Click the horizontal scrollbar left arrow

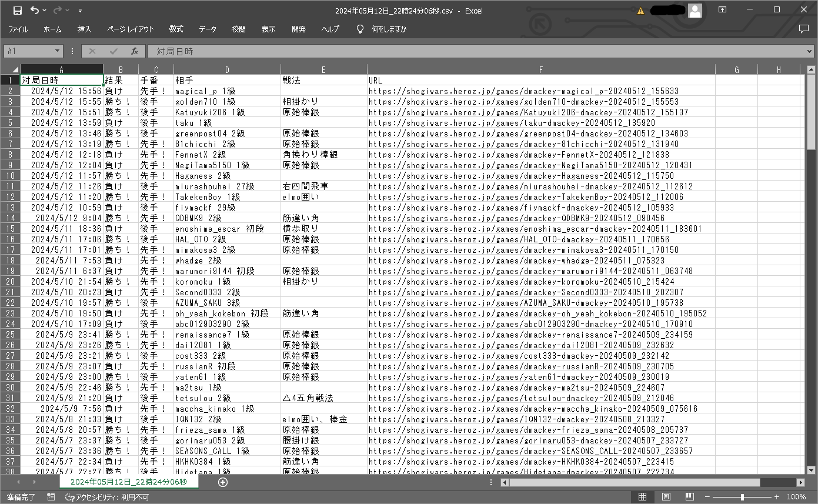point(505,482)
